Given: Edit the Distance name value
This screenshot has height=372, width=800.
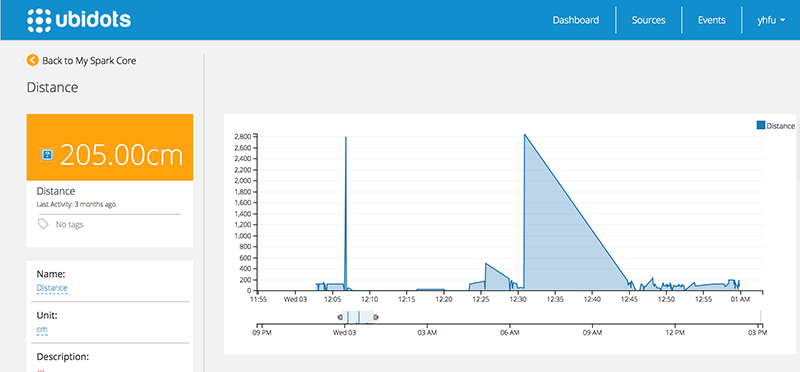Looking at the screenshot, I should [52, 288].
